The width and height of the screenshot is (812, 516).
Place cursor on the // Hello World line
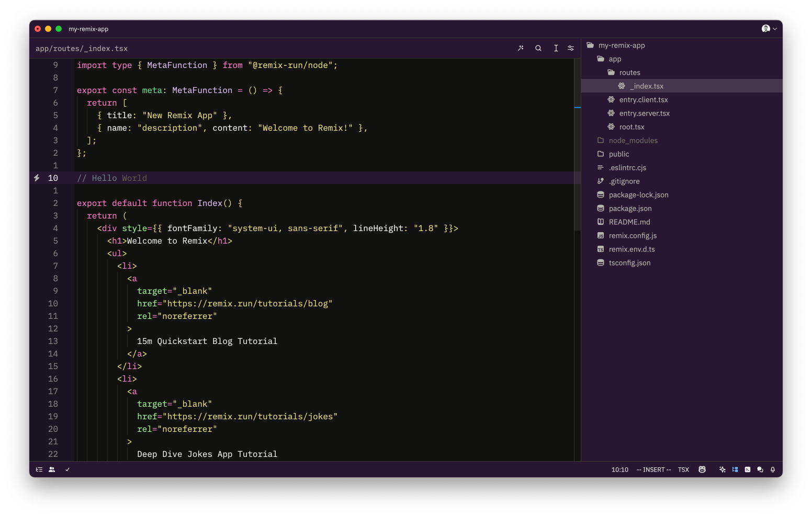[x=112, y=178]
